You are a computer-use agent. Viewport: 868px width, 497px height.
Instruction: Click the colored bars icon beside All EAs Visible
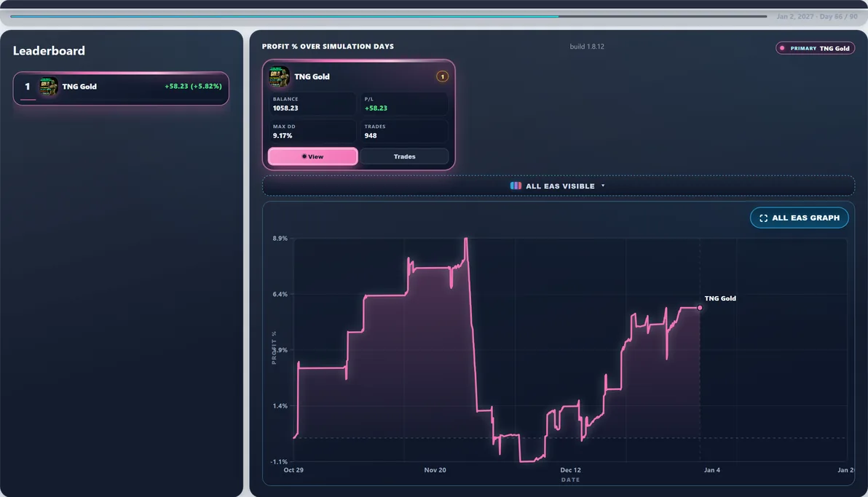point(516,186)
